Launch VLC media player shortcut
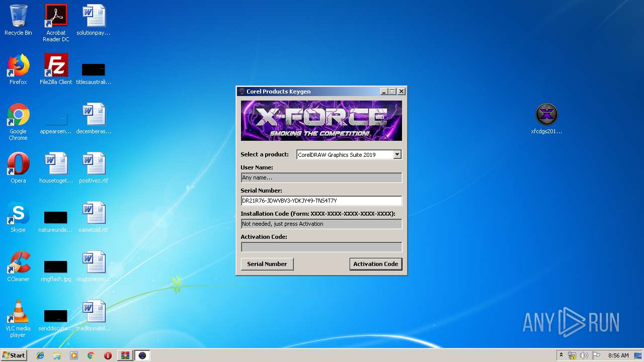Image resolution: width=644 pixels, height=362 pixels. pyautogui.click(x=18, y=319)
